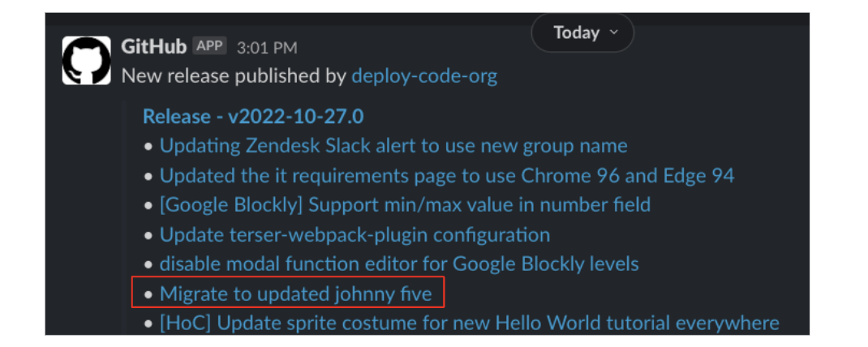Click the chevron next to Today
Image resolution: width=868 pixels, height=347 pixels.
tap(613, 32)
